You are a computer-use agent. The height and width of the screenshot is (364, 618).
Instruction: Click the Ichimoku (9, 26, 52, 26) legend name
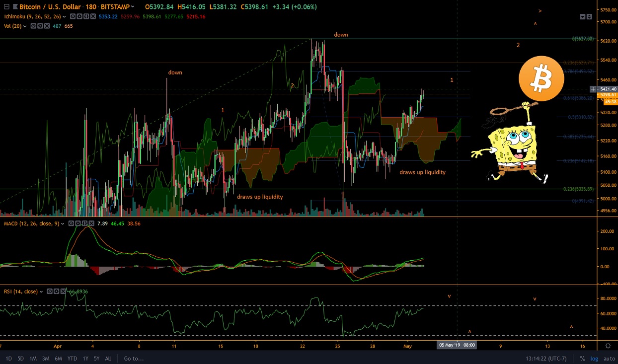[x=32, y=16]
